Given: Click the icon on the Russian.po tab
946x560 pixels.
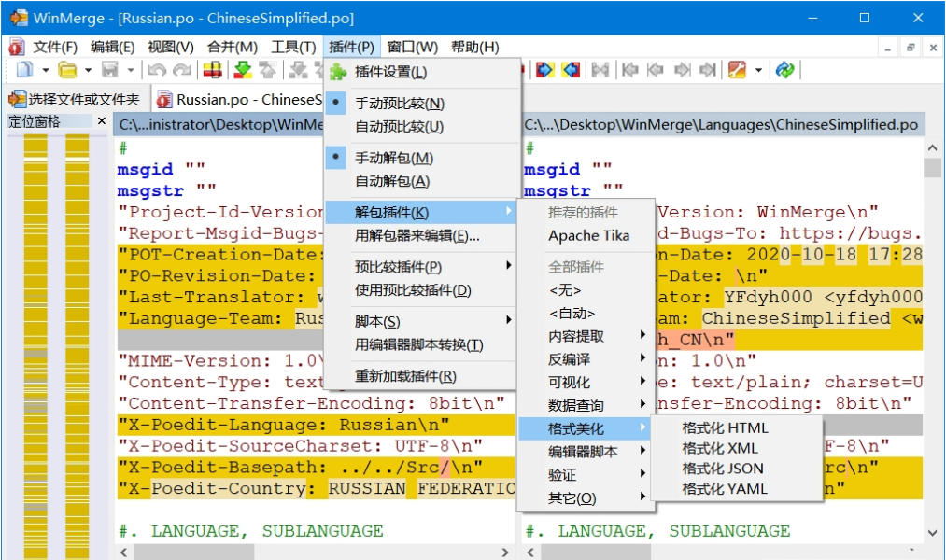Looking at the screenshot, I should pos(164,100).
